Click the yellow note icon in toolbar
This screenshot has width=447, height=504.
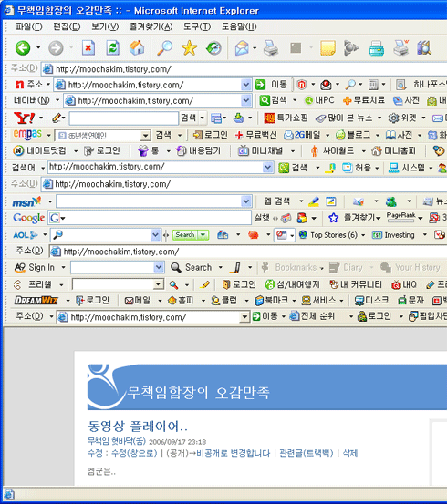coord(327,48)
